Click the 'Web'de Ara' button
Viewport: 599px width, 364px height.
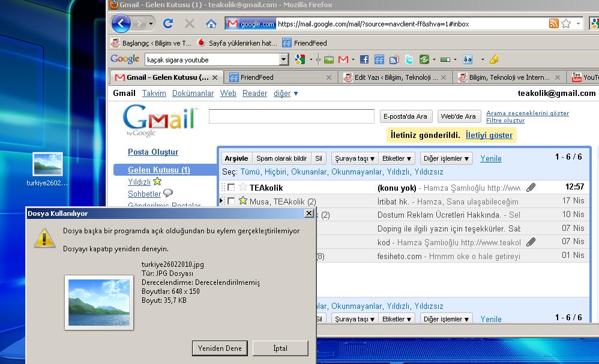click(458, 116)
